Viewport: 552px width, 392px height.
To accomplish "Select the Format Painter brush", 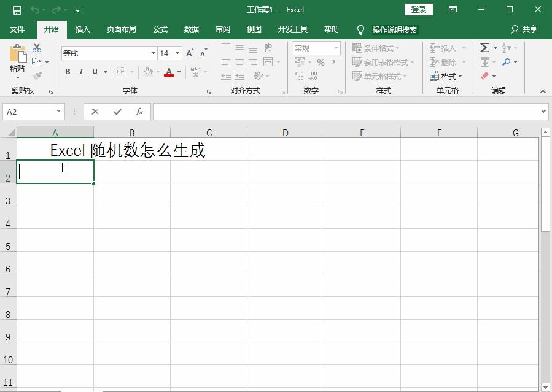I will (37, 75).
